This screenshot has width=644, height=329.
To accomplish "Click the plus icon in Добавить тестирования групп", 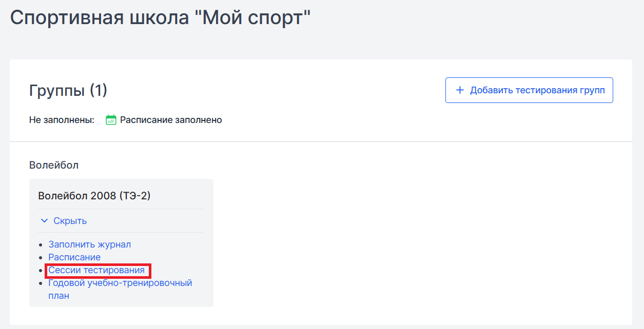I will tap(460, 90).
